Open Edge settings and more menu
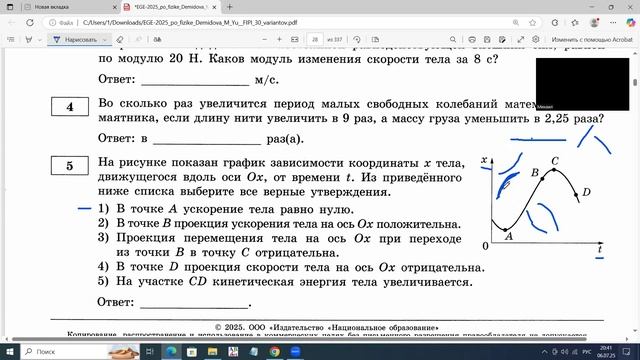 pos(613,23)
